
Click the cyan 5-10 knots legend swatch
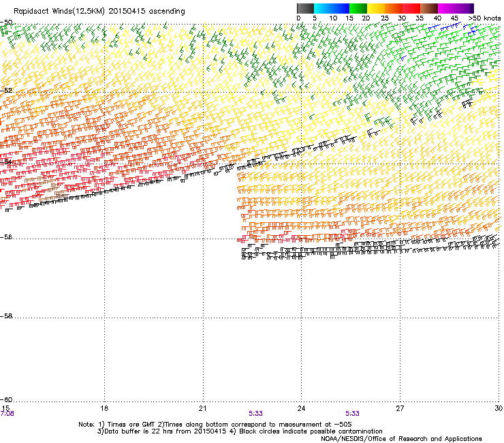click(x=323, y=8)
